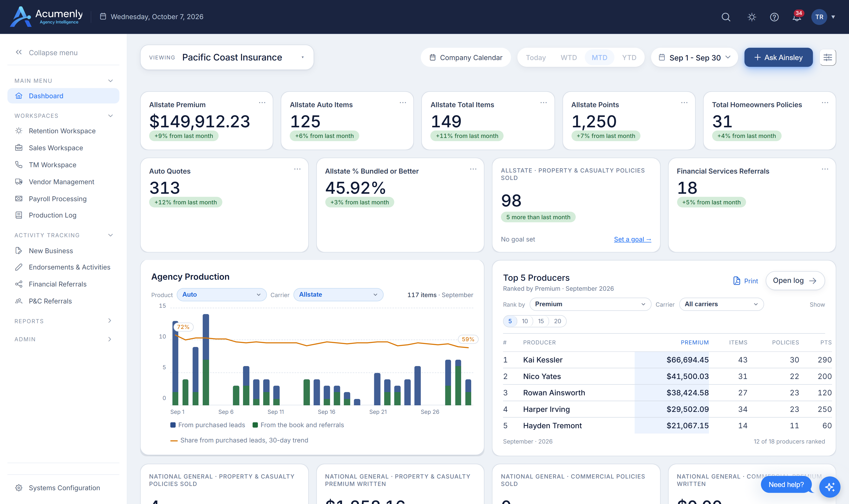Show 10 producers in ranking

[525, 321]
